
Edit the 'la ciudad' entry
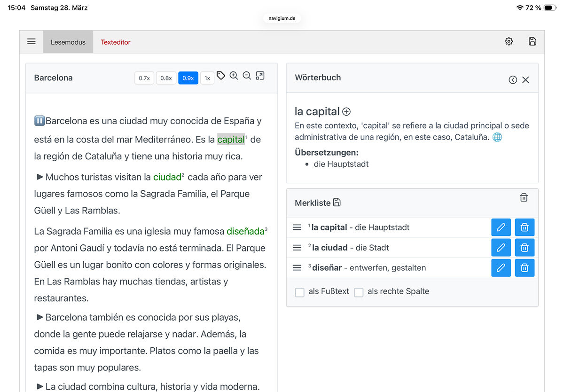[x=501, y=248]
